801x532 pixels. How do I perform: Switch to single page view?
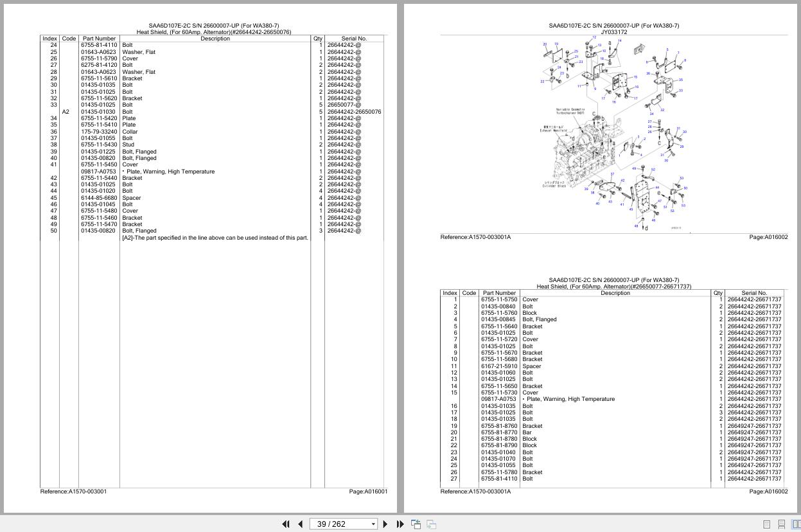pos(766,524)
